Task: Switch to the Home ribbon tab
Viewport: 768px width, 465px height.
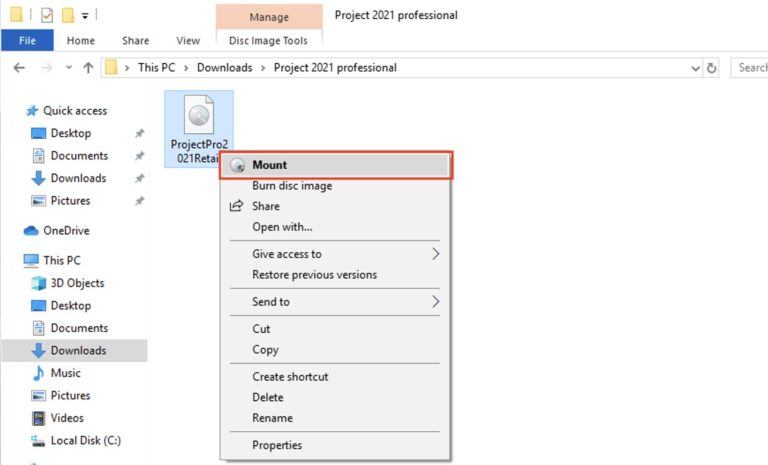Action: 81,41
